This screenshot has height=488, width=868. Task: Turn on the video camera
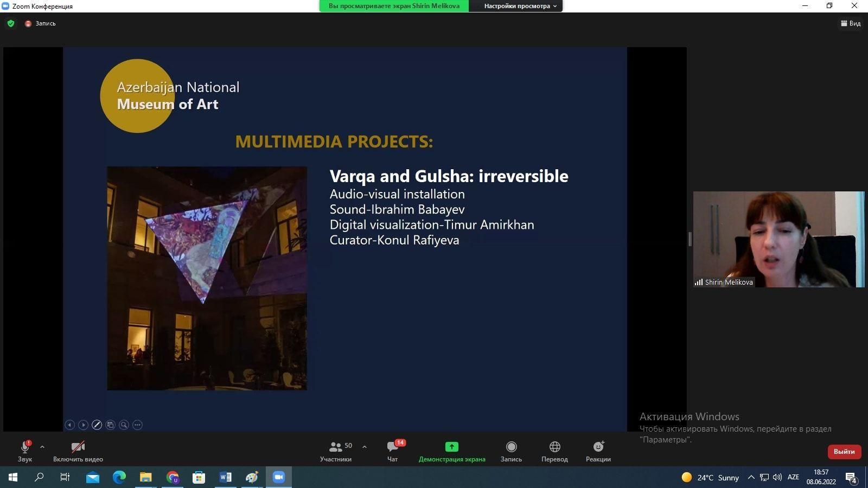coord(78,451)
